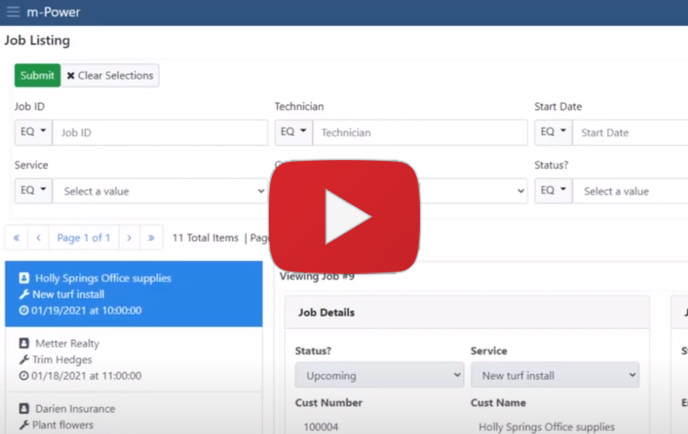Jump to the last page of results
The height and width of the screenshot is (434, 688).
point(151,238)
